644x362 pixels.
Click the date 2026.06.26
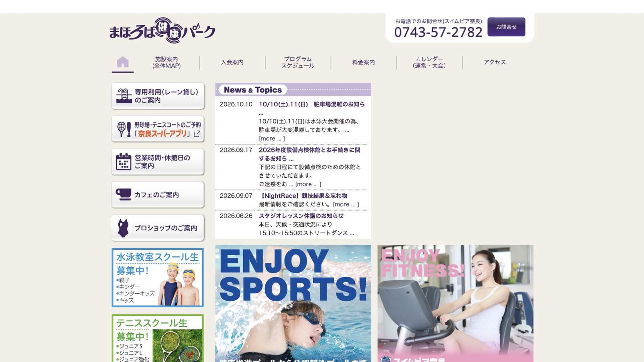pos(236,216)
